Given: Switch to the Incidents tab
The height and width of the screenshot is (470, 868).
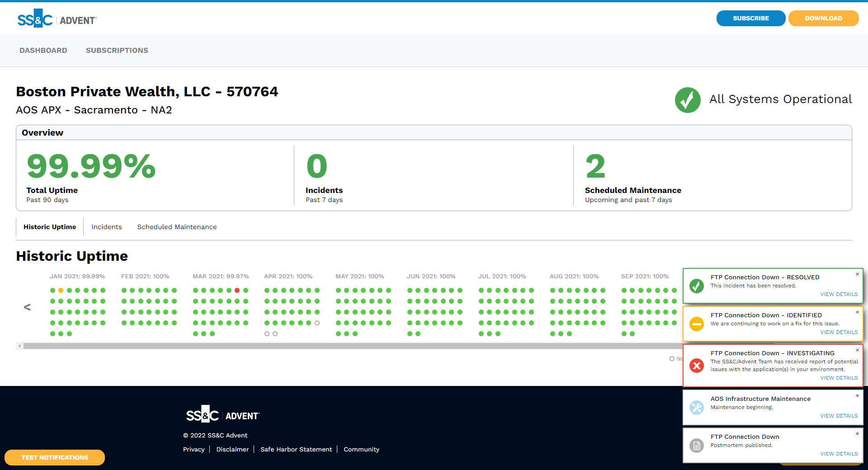Looking at the screenshot, I should pos(107,227).
